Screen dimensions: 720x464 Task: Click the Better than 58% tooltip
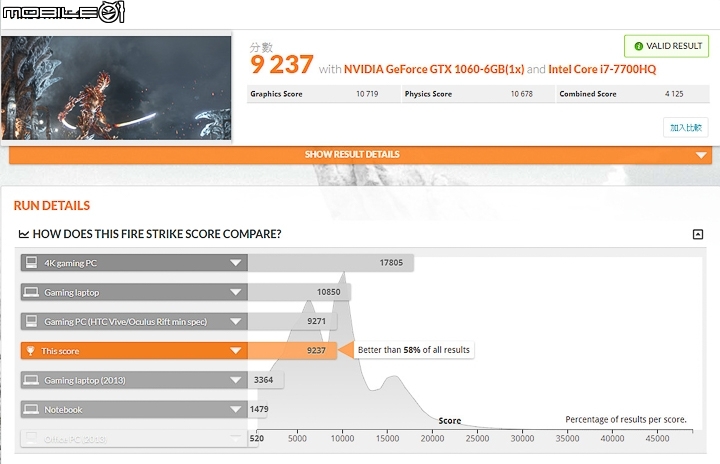pyautogui.click(x=413, y=350)
